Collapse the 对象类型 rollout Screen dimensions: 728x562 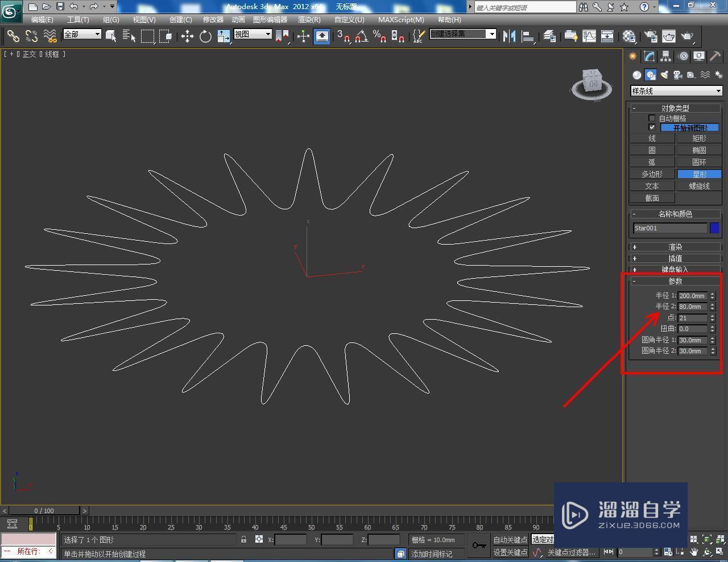675,108
